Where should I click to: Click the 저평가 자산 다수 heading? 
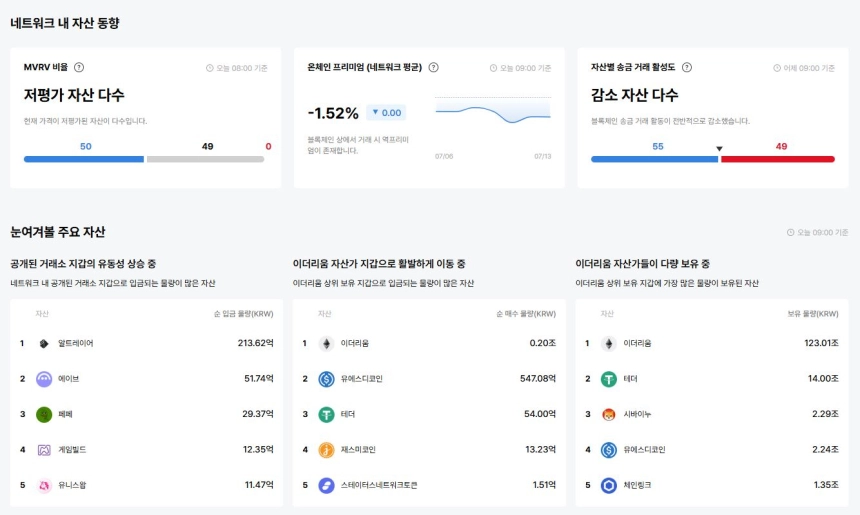74,95
